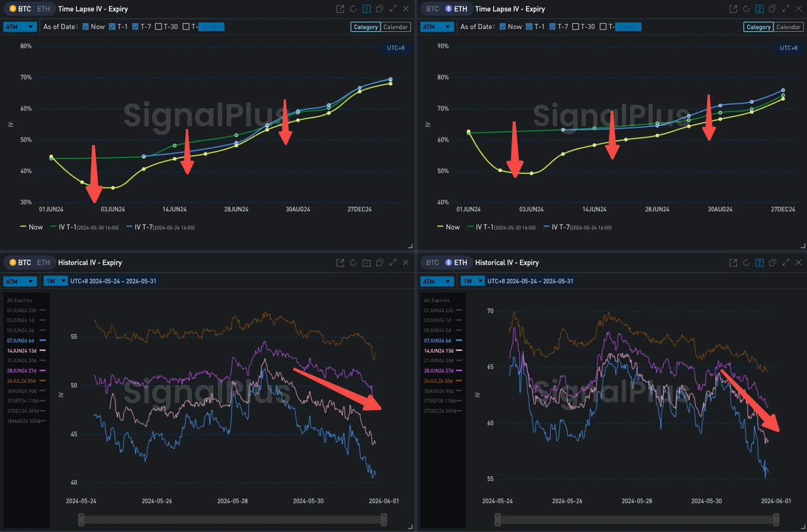This screenshot has width=807, height=532.
Task: Switch to ETH in BTC Time Lapse panel
Action: click(x=44, y=9)
